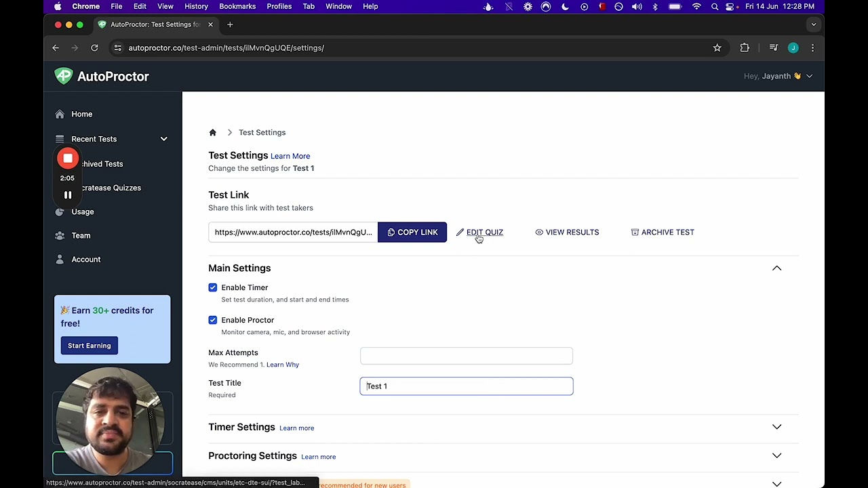Open Chrome three-dot menu
Screen dimensions: 868x488
pos(812,47)
